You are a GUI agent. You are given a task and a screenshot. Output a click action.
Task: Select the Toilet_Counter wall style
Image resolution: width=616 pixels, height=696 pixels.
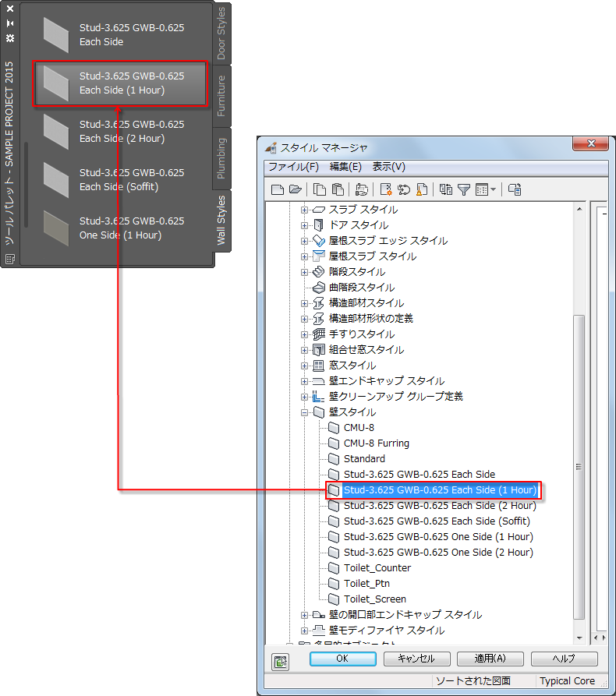377,568
